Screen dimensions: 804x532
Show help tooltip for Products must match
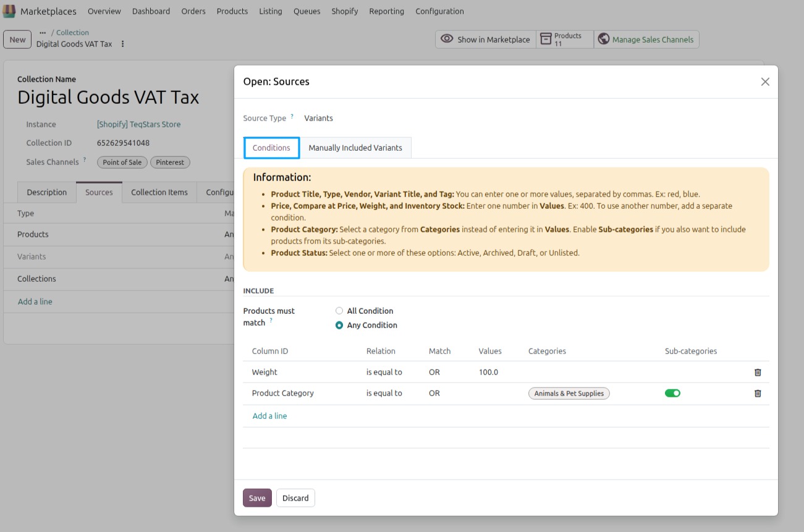point(271,321)
